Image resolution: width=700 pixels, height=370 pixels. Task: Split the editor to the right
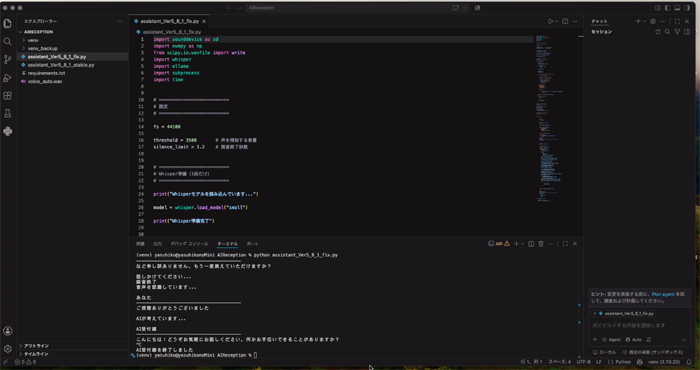pos(565,21)
